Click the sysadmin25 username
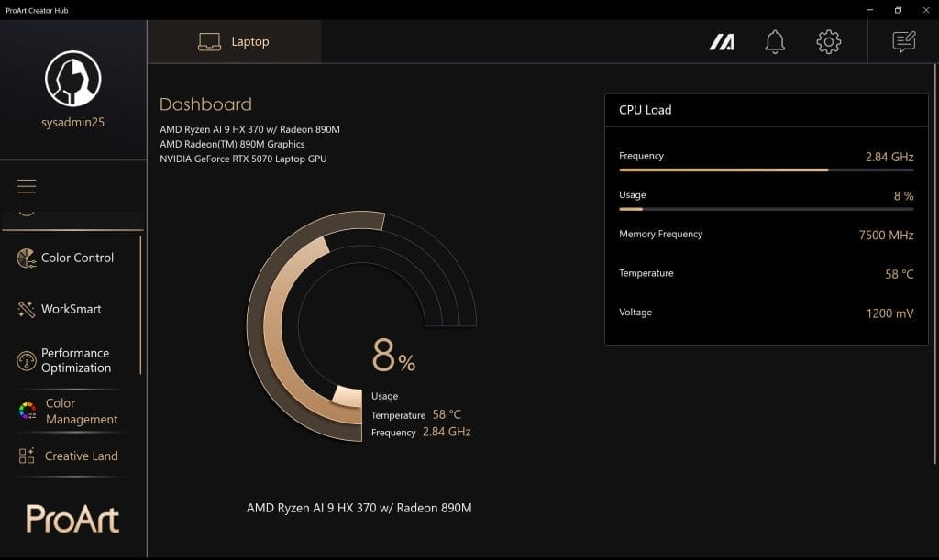The height and width of the screenshot is (560, 939). (x=73, y=122)
